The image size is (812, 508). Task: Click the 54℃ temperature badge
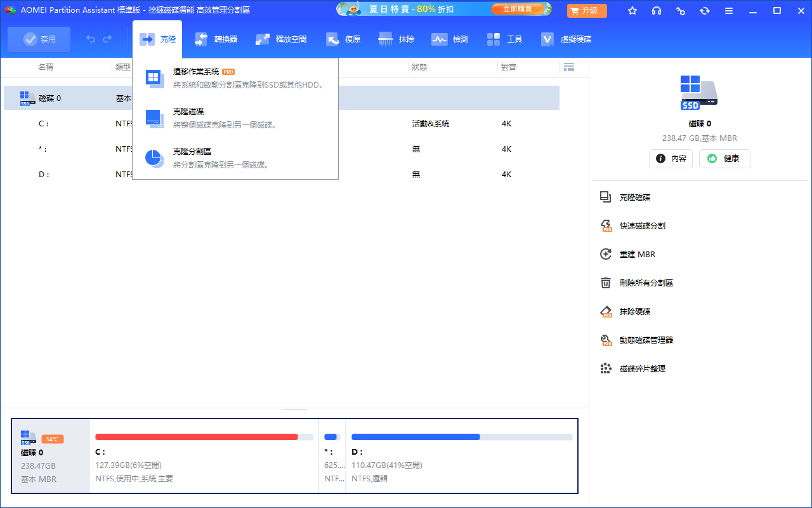[53, 439]
